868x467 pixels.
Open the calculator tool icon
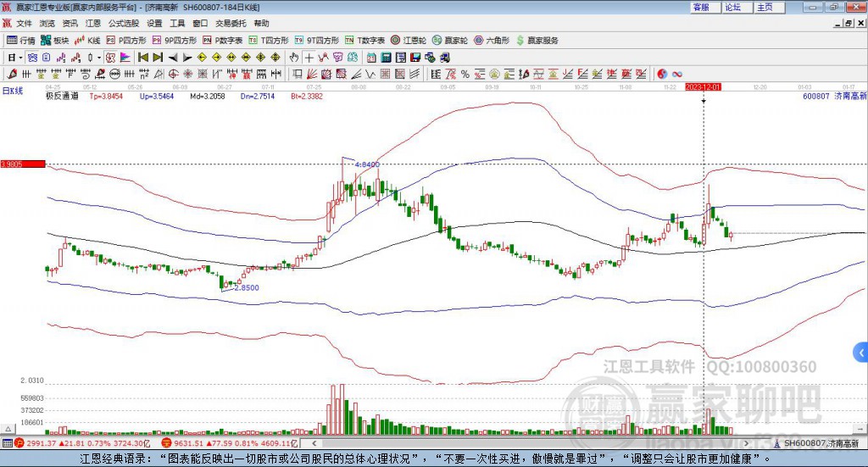click(x=387, y=58)
